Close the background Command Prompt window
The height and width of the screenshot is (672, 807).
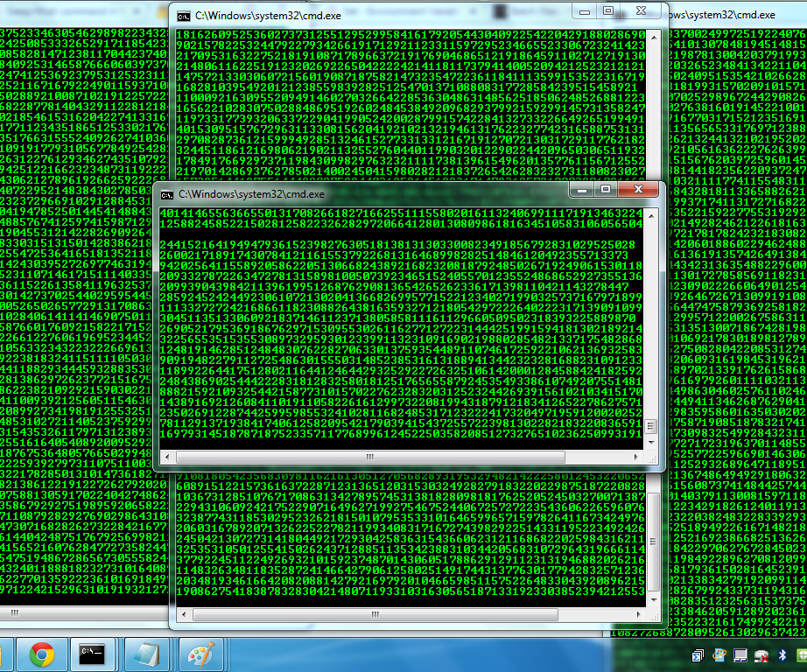[642, 12]
